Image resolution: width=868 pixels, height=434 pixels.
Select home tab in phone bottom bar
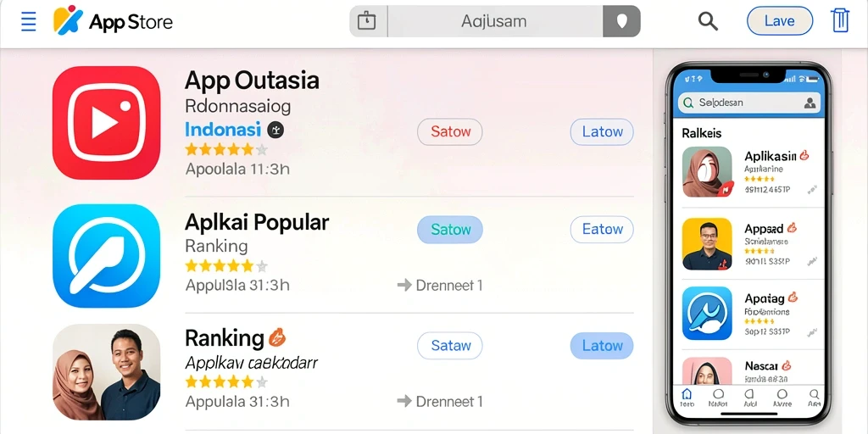tap(687, 397)
